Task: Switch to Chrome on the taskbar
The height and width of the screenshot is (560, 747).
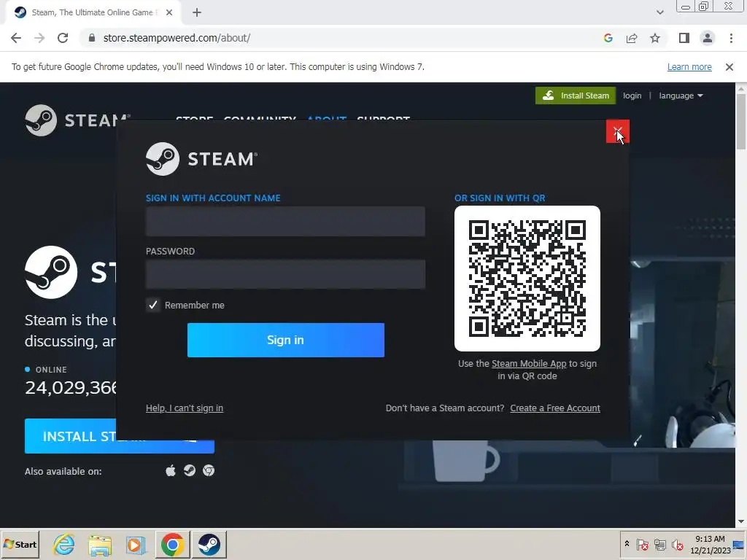Action: [172, 544]
